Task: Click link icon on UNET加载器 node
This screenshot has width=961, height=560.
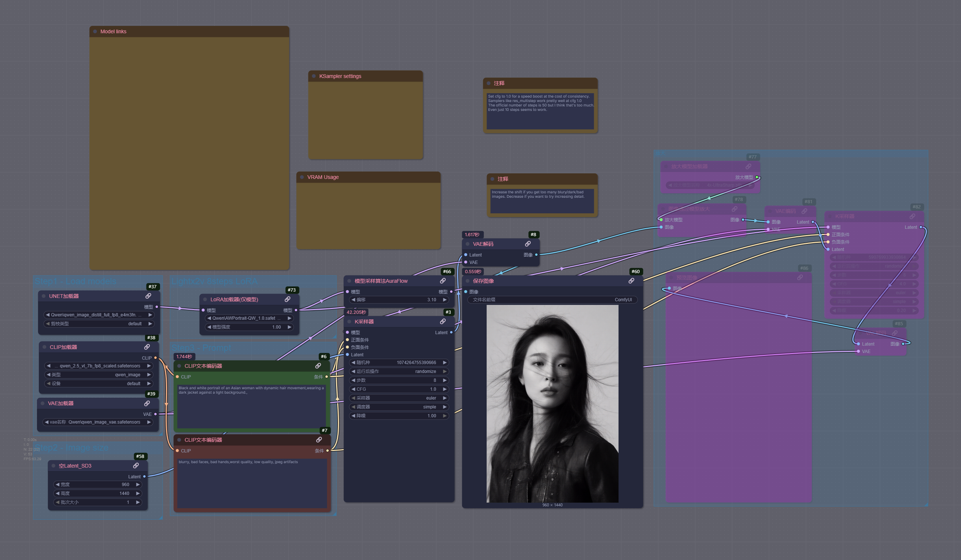Action: [x=148, y=296]
